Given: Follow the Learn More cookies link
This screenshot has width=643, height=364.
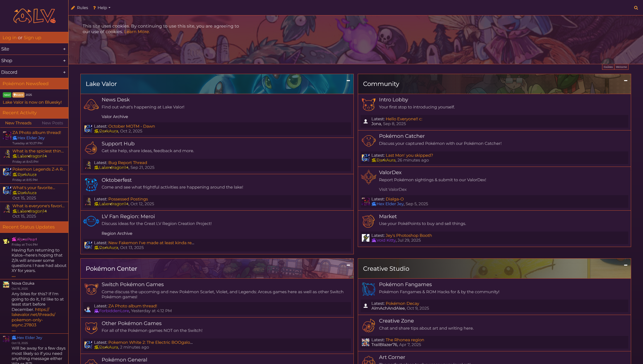Looking at the screenshot, I should (x=137, y=32).
